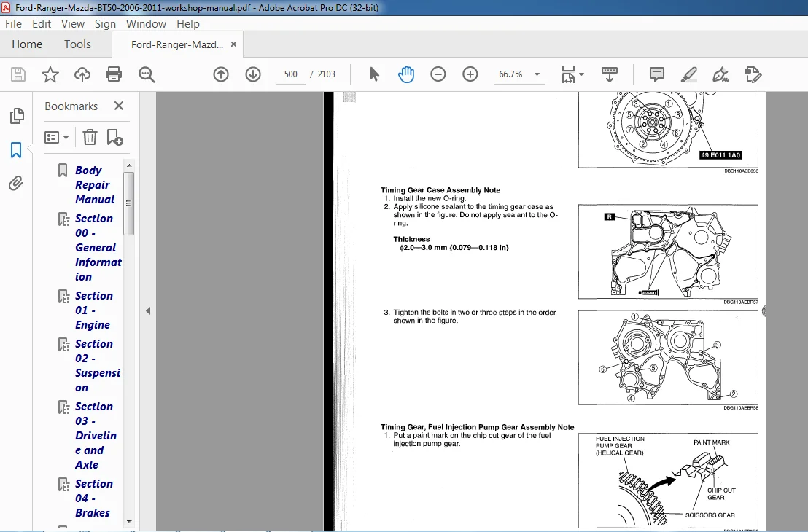Viewport: 808px width, 532px height.
Task: Click the bolt tightening order diagram
Action: [x=668, y=357]
